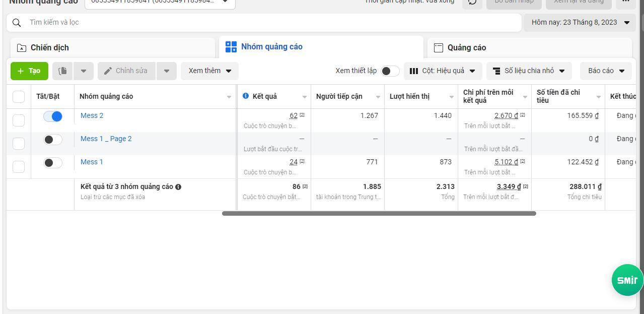
Task: Expand the Số liệu chia nhỏ breakdown dropdown
Action: tap(529, 71)
